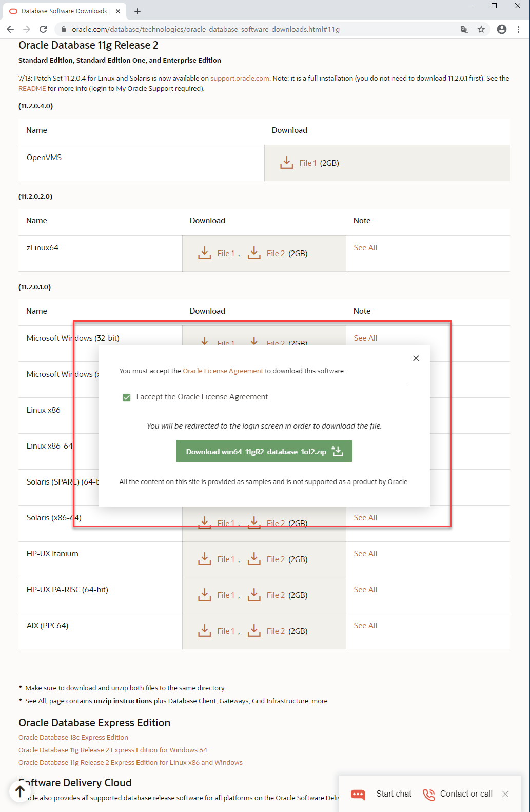Screen dimensions: 530x812
Task: Download zLinux64 File 1 icon
Action: click(x=205, y=253)
